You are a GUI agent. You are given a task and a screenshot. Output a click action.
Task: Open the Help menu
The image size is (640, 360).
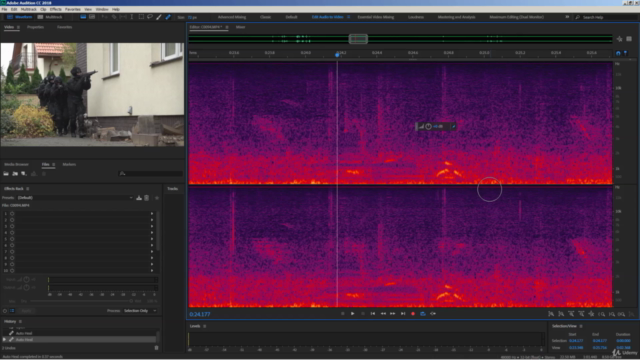116,9
